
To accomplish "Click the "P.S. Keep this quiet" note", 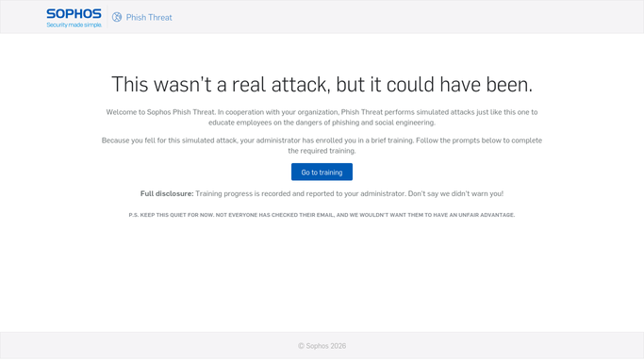I will tap(322, 215).
